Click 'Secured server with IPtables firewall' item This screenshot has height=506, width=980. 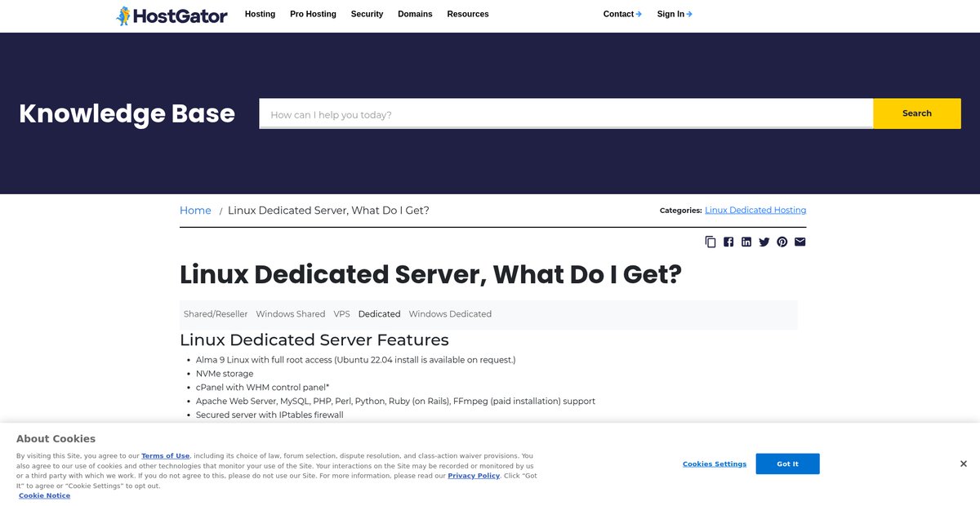click(269, 415)
